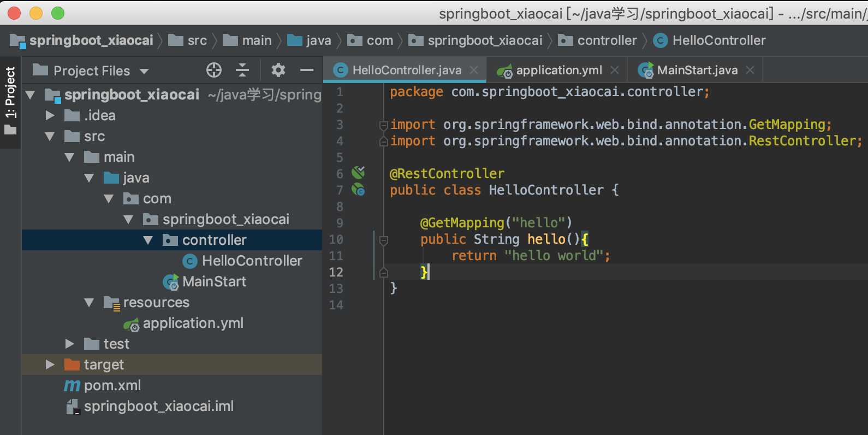Click the java breadcrumb
Screen dimensions: 868x435
pyautogui.click(x=310, y=40)
